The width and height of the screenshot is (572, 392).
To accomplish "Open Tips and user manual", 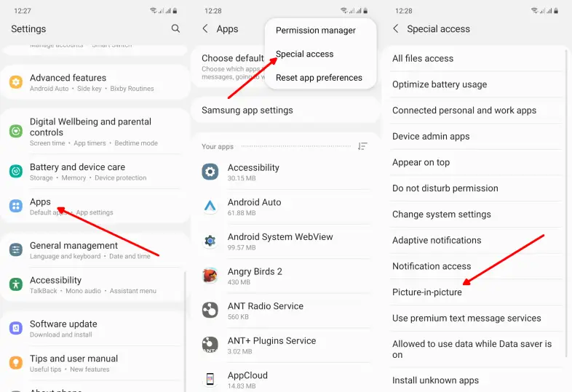I will (x=95, y=363).
